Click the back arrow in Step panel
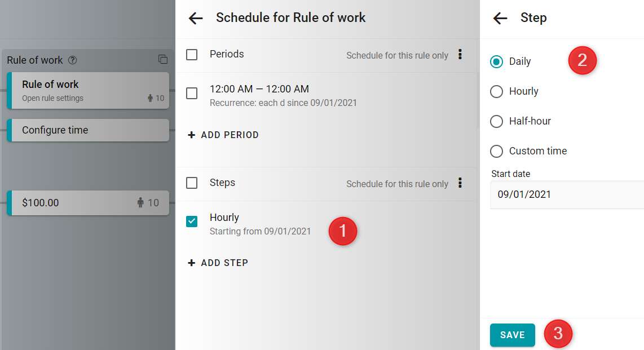Image resolution: width=644 pixels, height=350 pixels. [500, 18]
